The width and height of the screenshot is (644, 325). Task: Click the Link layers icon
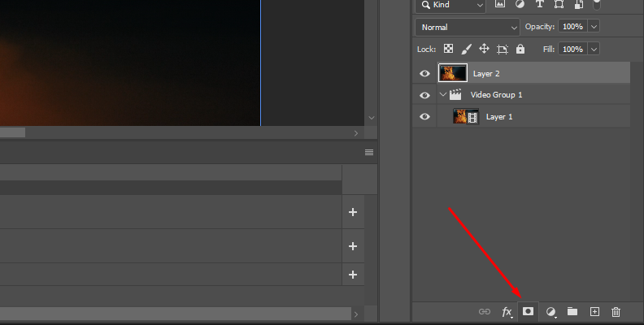pos(484,311)
